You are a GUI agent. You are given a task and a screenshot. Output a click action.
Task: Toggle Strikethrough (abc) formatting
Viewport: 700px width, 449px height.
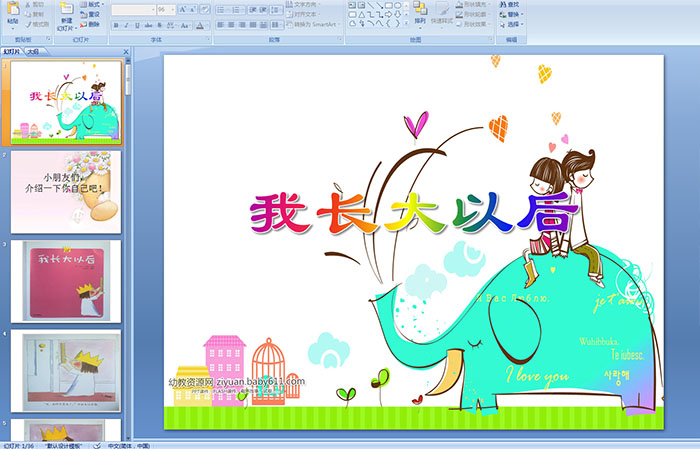pos(149,25)
